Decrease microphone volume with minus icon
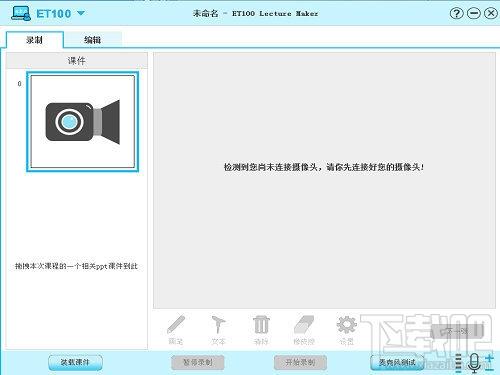The width and height of the screenshot is (500, 375). pyautogui.click(x=489, y=369)
